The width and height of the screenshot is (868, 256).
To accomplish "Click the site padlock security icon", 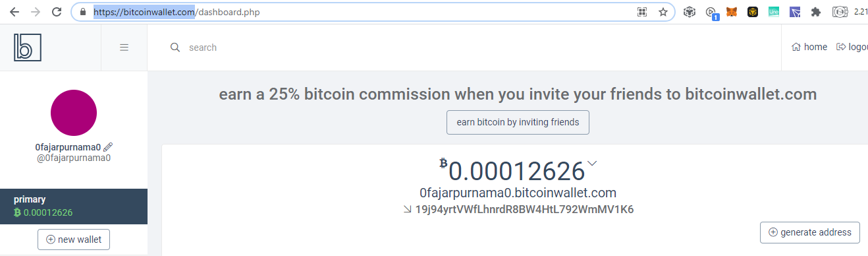I will tap(83, 12).
